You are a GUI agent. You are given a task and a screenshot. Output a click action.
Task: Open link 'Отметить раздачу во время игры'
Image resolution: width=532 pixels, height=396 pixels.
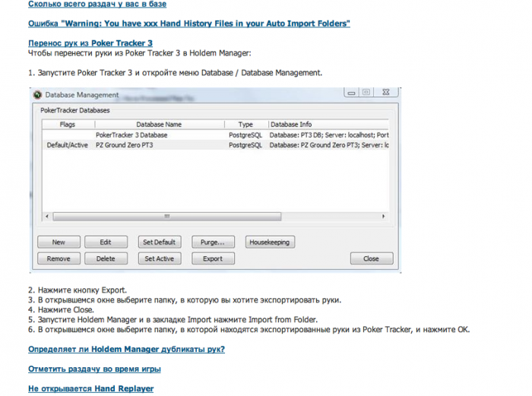click(x=94, y=369)
